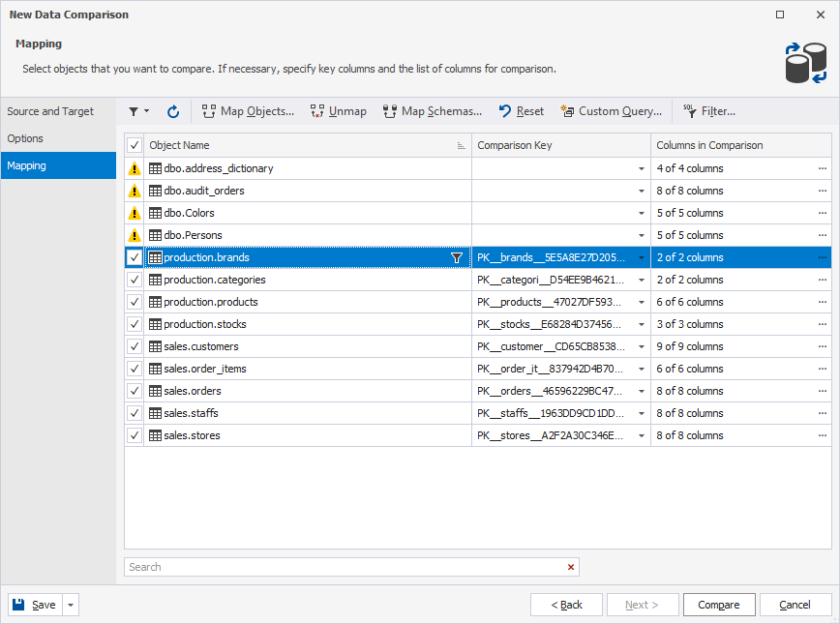Click Reset to restore the mapping
The height and width of the screenshot is (624, 840).
[x=521, y=111]
